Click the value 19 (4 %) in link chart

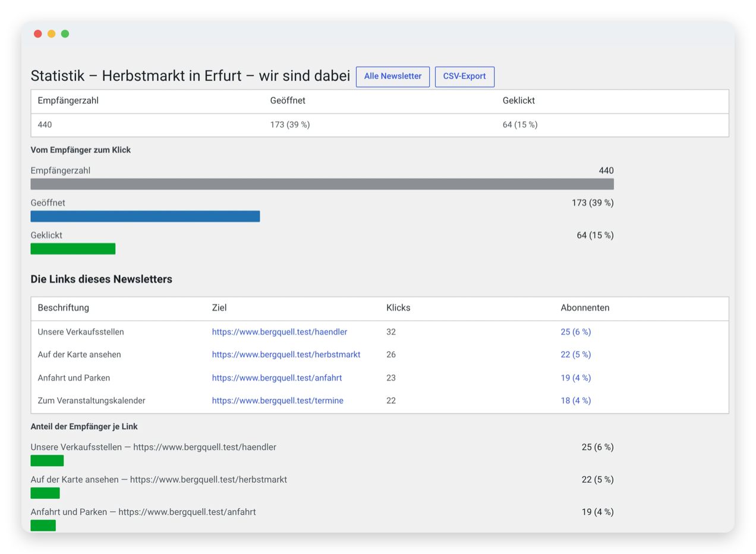(598, 511)
